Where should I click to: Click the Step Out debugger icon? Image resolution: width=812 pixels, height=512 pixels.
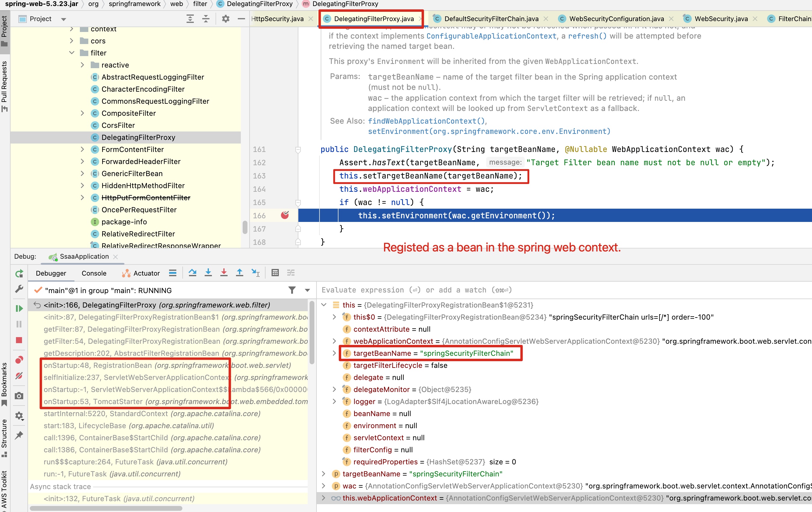pyautogui.click(x=239, y=273)
